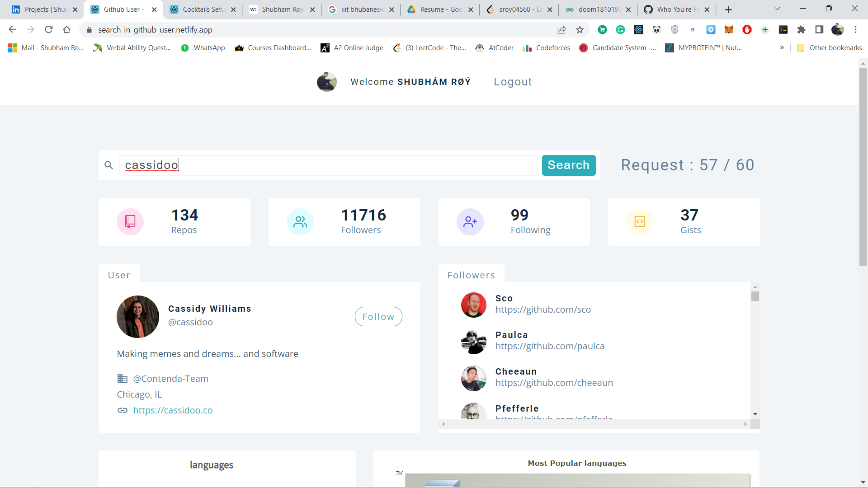Follow Cassidy Williams
868x488 pixels.
(x=378, y=317)
